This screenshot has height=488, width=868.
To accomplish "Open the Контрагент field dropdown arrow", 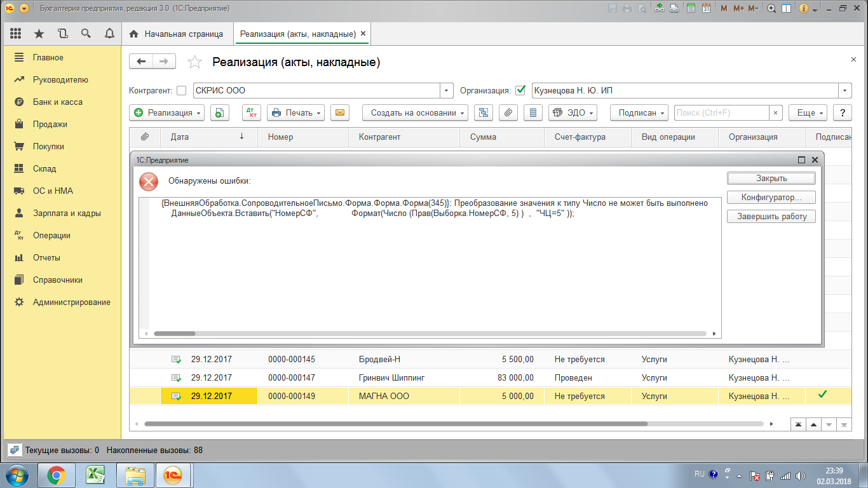I will coord(447,91).
